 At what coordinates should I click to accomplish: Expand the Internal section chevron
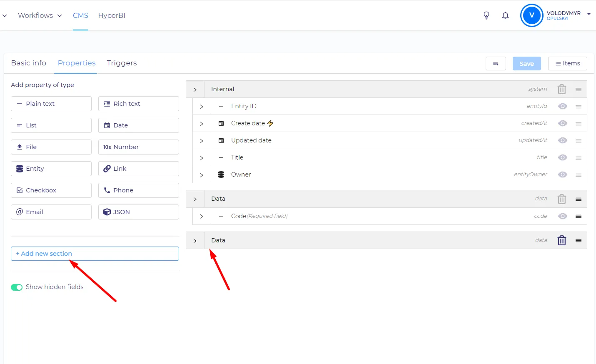[x=195, y=90]
